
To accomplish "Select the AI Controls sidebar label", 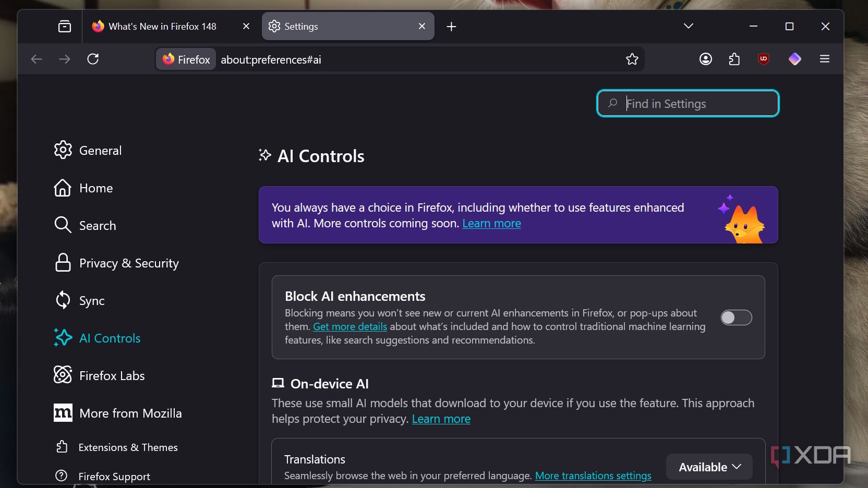I will 110,338.
